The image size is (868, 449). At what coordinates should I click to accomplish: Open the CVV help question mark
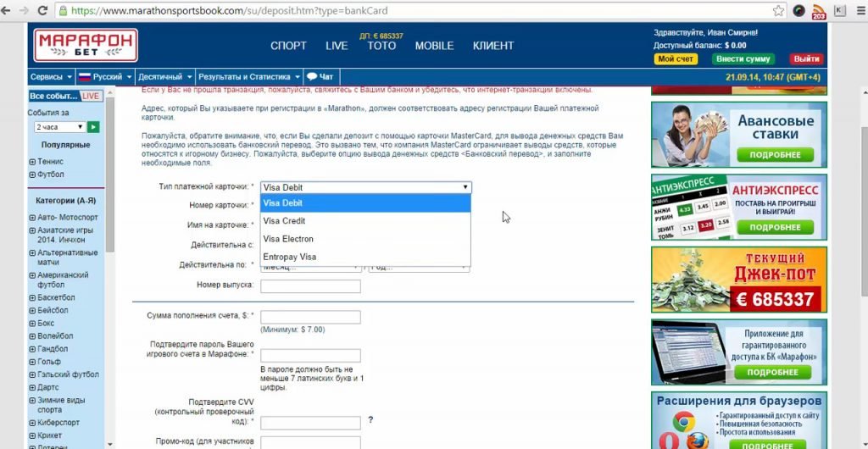coord(370,419)
